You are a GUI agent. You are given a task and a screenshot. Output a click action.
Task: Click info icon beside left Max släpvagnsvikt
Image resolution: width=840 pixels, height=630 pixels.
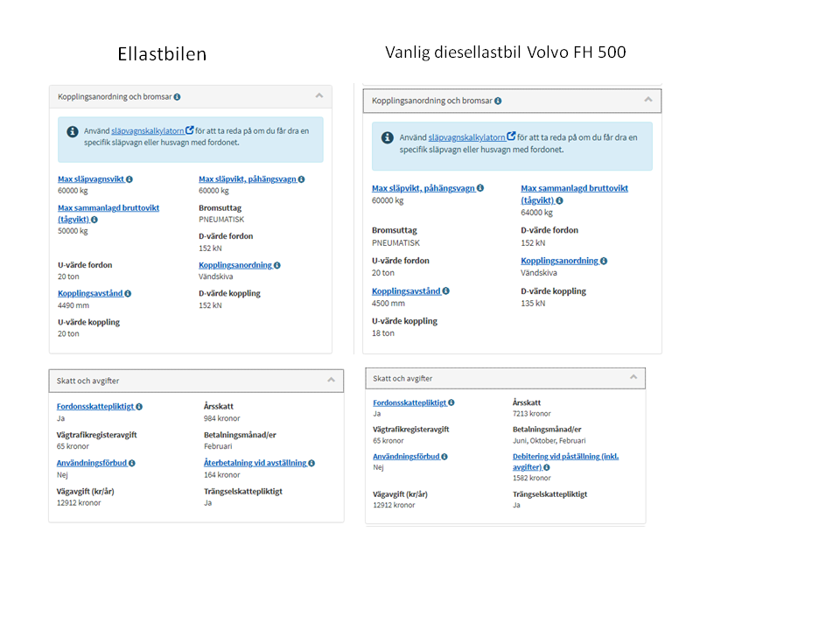click(x=129, y=179)
